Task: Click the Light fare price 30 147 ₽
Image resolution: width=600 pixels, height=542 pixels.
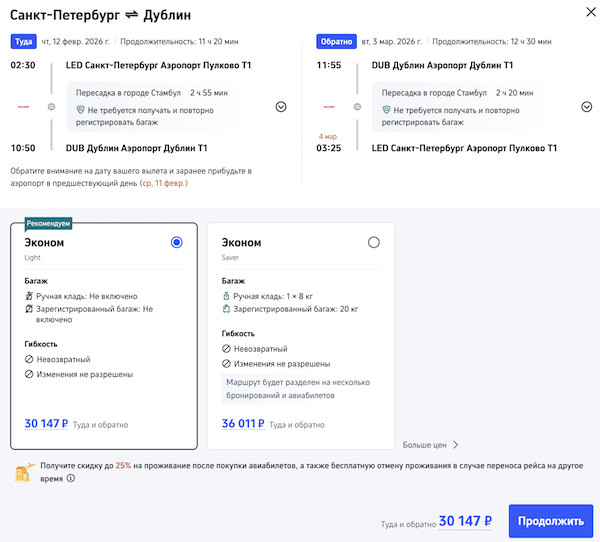Action: [45, 423]
